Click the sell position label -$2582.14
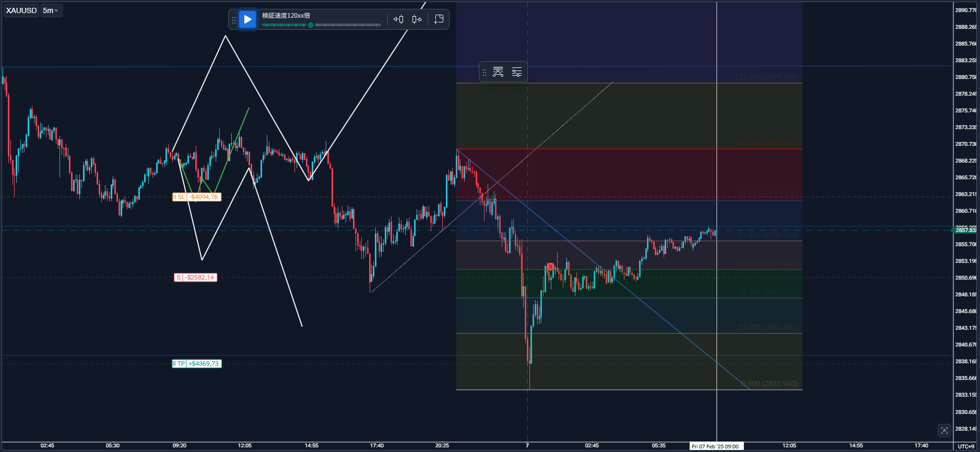This screenshot has width=980, height=452. pyautogui.click(x=196, y=277)
